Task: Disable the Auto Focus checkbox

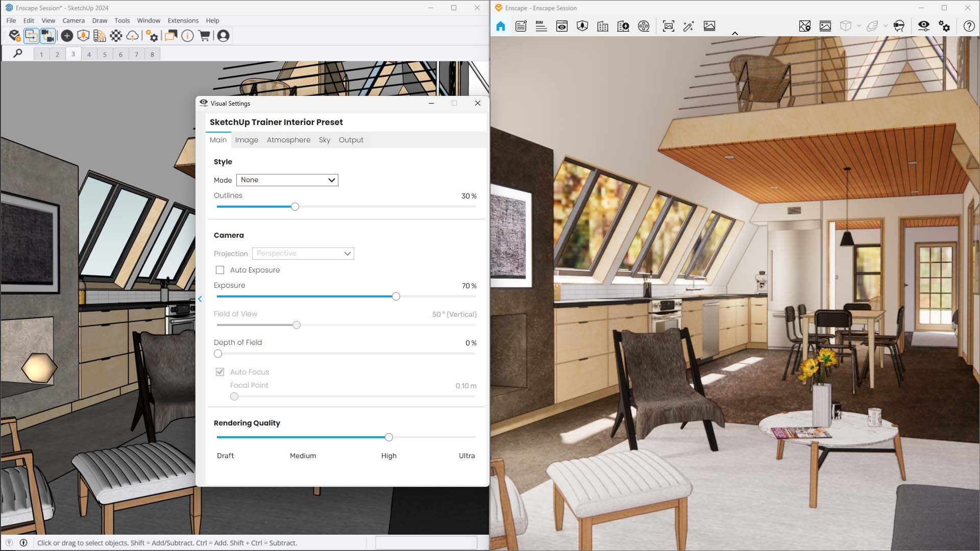Action: [x=219, y=372]
